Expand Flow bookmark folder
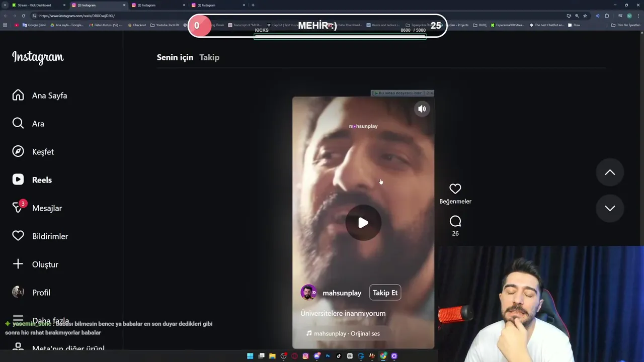Screen dimensions: 644x362 [574, 25]
